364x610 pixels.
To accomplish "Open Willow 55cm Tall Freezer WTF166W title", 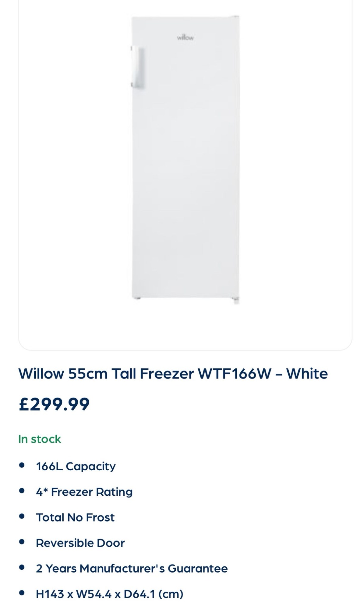I will click(x=173, y=374).
